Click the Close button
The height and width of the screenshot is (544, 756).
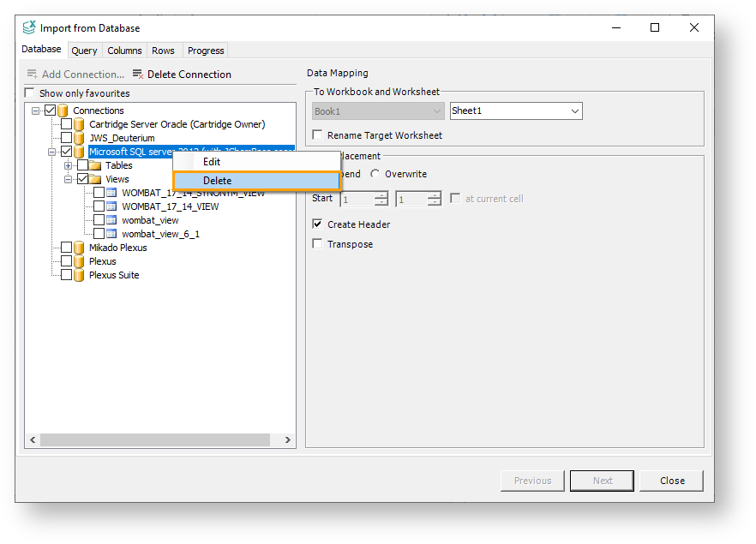click(x=671, y=481)
